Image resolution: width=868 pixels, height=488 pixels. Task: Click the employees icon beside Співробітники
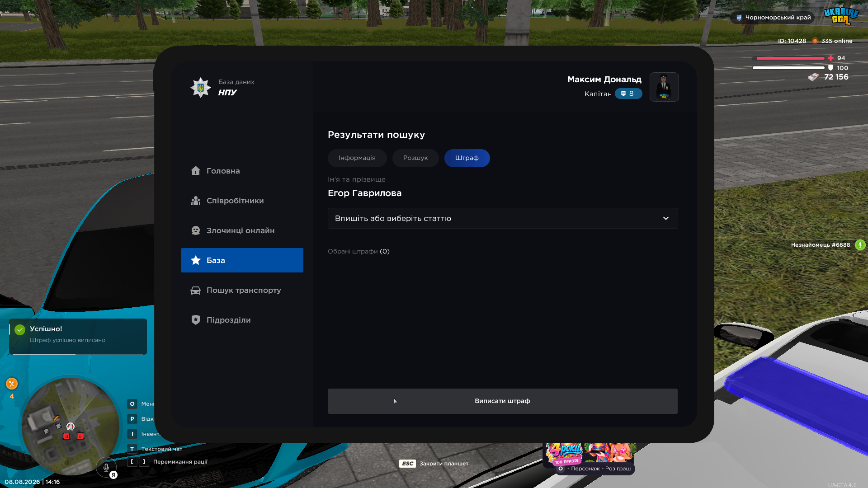click(x=195, y=200)
